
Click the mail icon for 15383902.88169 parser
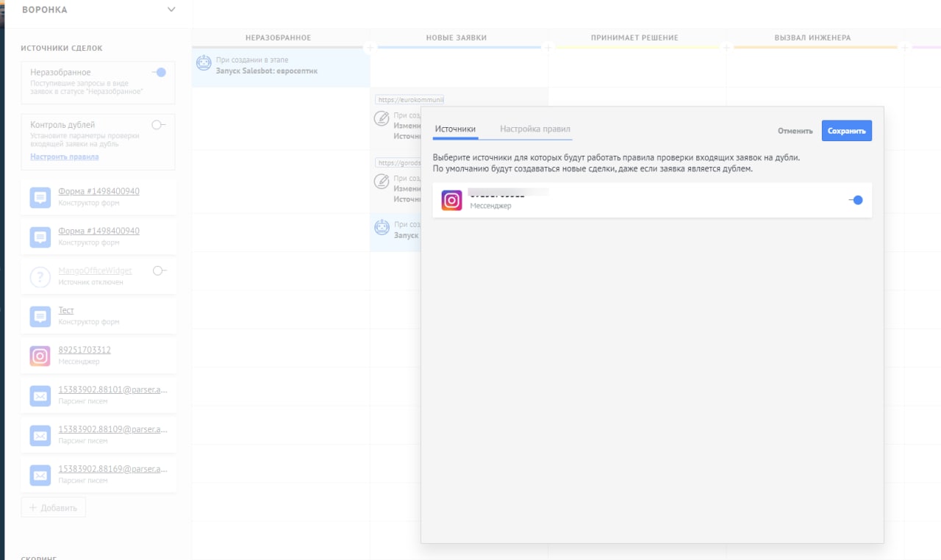(x=40, y=475)
